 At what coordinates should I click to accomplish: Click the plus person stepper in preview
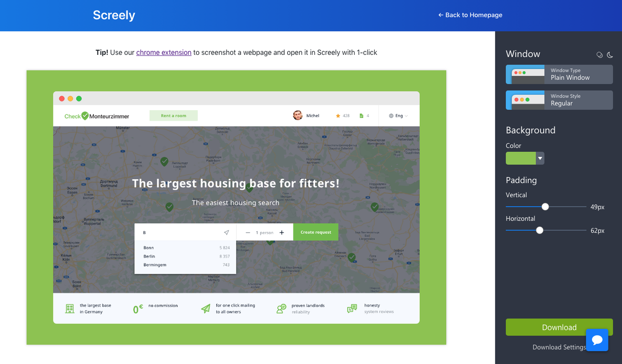click(282, 232)
